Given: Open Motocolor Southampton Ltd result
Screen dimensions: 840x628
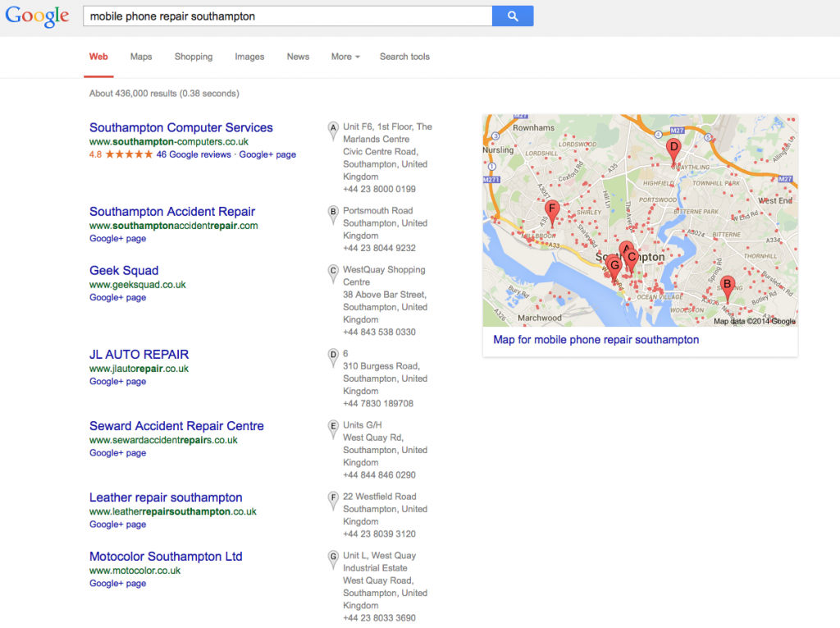Looking at the screenshot, I should click(166, 557).
